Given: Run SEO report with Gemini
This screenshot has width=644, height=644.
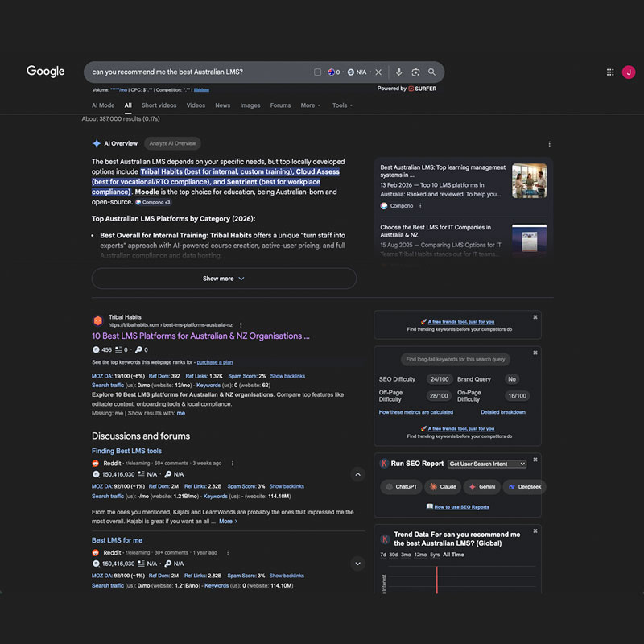Looking at the screenshot, I should coord(482,487).
